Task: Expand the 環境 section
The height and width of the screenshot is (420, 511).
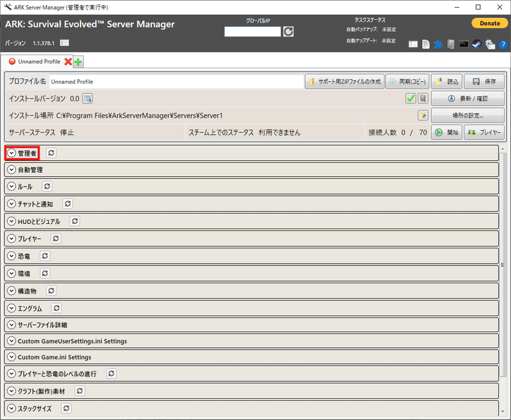Action: coord(11,273)
